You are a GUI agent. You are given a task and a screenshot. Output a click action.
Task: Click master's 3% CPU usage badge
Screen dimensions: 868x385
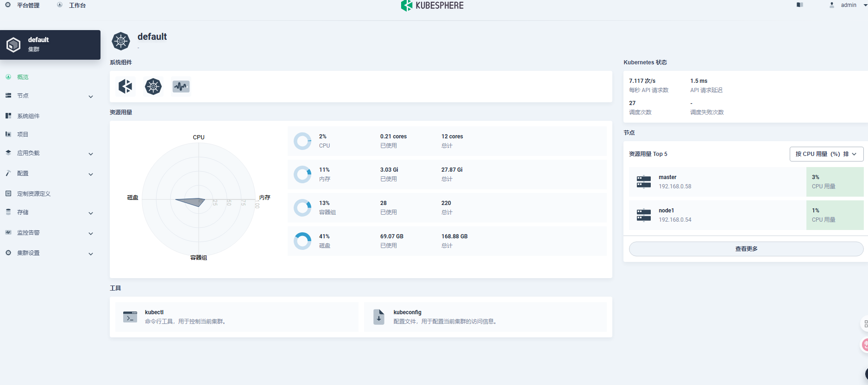pyautogui.click(x=835, y=182)
